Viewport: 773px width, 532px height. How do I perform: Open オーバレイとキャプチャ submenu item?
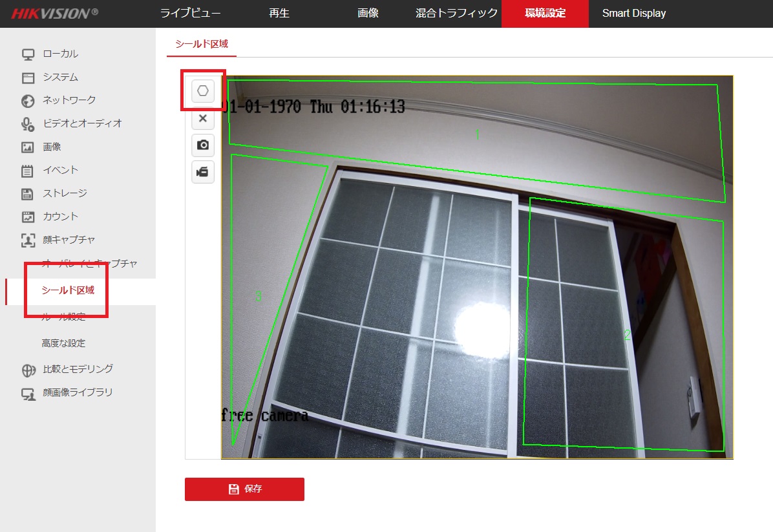[89, 264]
